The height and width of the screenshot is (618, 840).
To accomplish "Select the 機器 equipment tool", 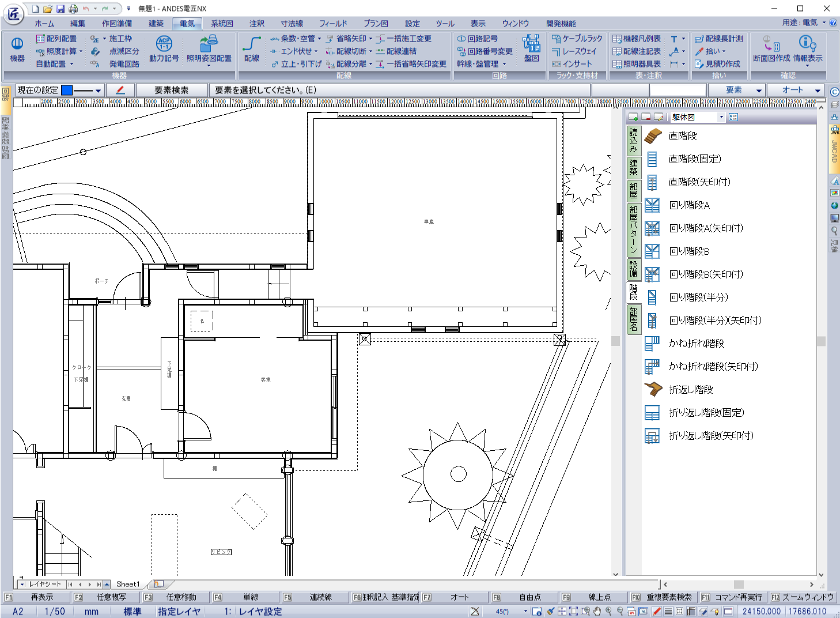I will 17,50.
